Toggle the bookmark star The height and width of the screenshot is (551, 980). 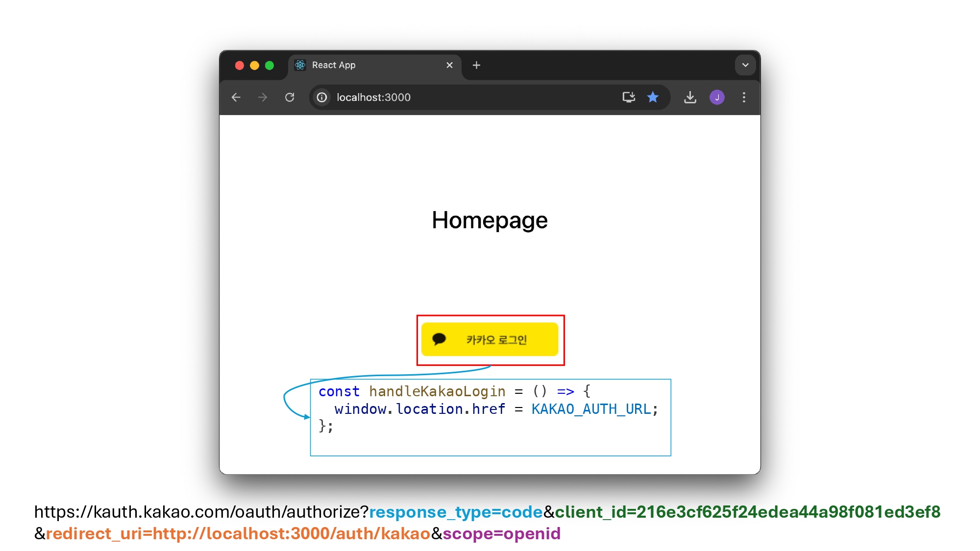coord(653,97)
